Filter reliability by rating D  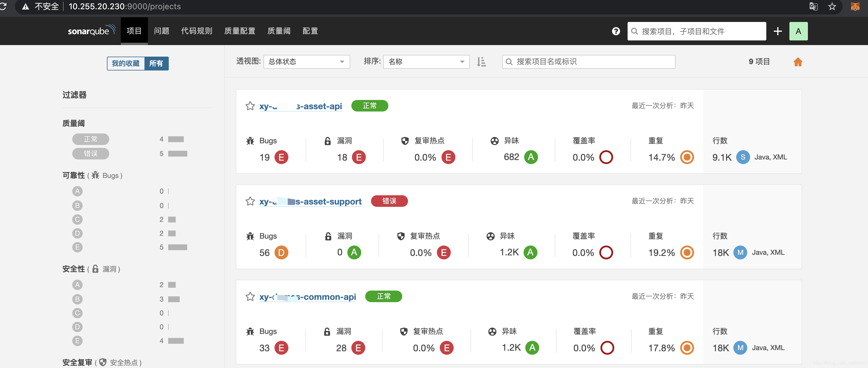coord(77,233)
